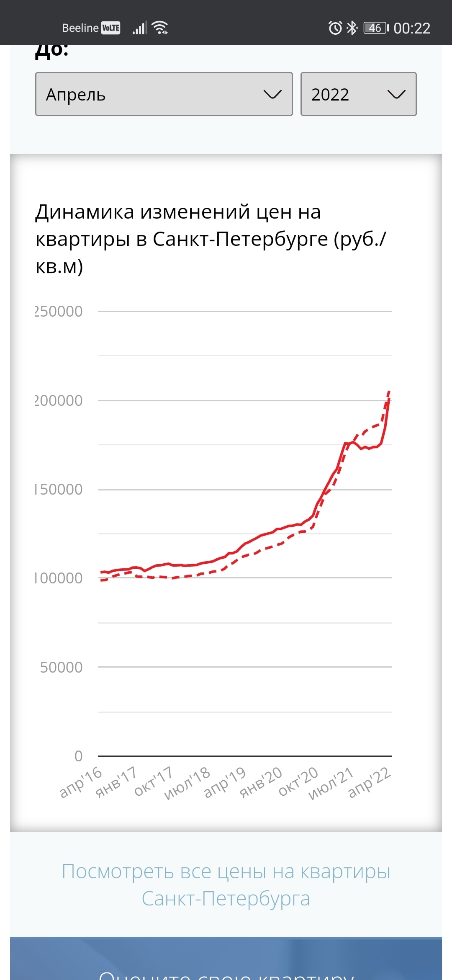Tap the VoLTE indicator icon
Screen dimensions: 452x980
(x=111, y=28)
